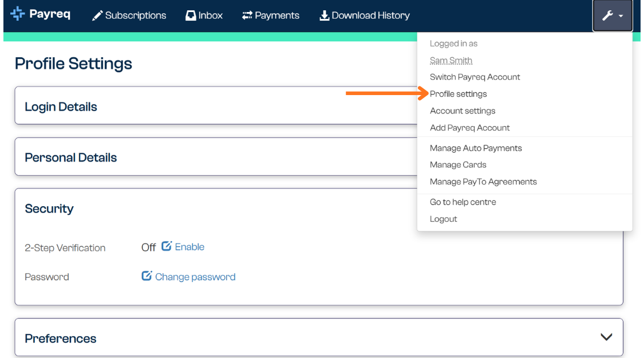The image size is (644, 358).
Task: Open the wrench settings menu
Action: click(613, 15)
